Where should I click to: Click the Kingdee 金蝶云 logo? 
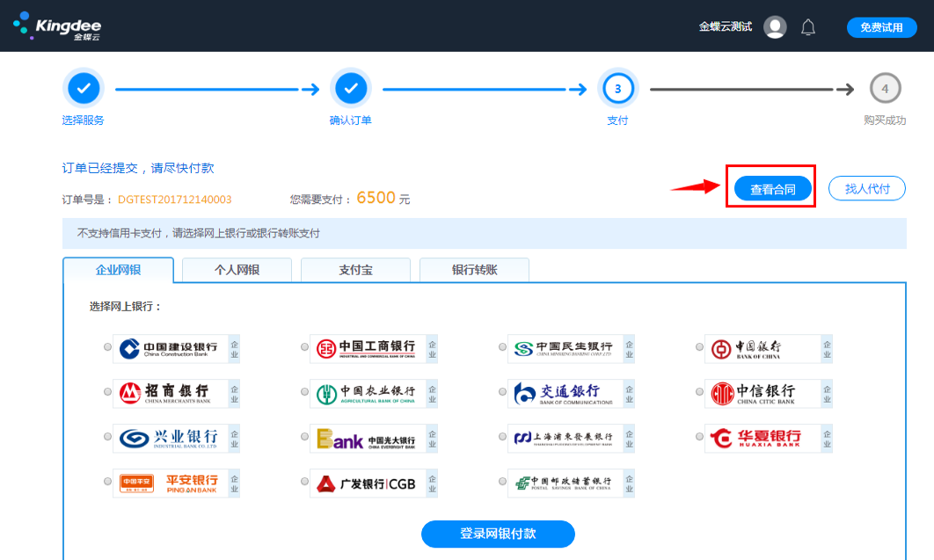tap(57, 26)
